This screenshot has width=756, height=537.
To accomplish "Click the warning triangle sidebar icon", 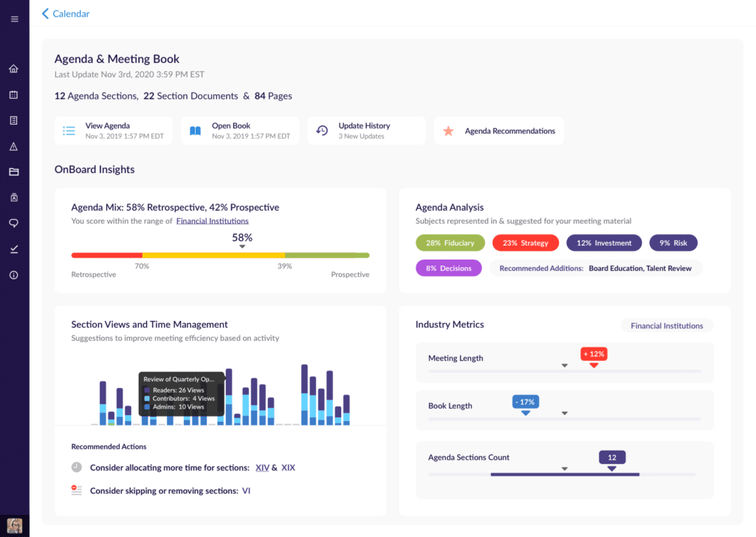I will pos(13,145).
